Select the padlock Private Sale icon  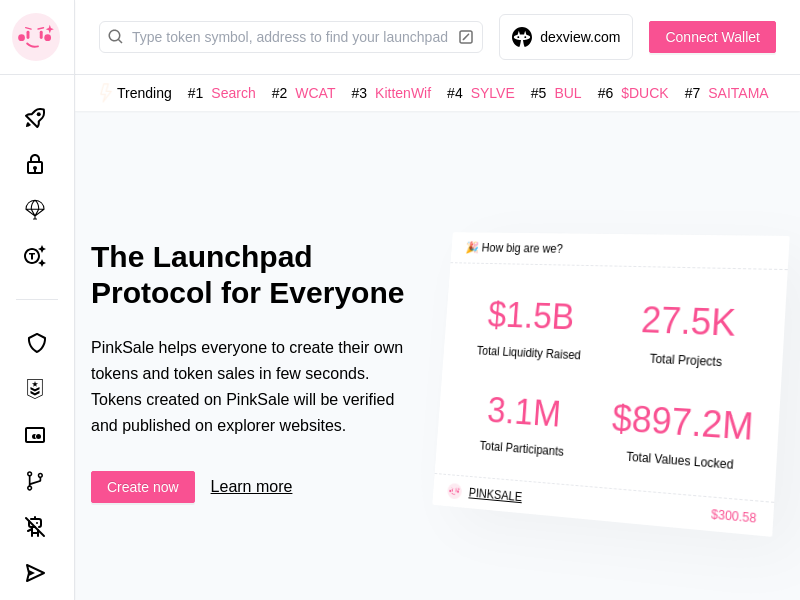coord(36,164)
